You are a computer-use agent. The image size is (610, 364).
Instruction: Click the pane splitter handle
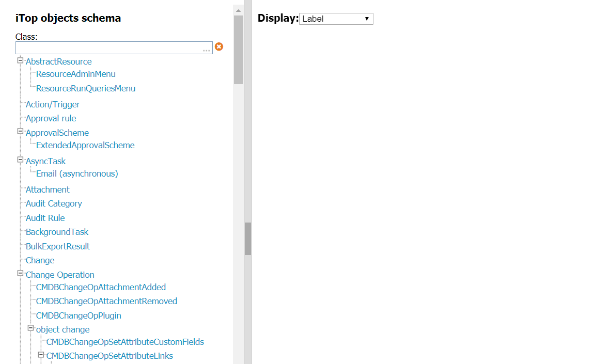[x=248, y=239]
